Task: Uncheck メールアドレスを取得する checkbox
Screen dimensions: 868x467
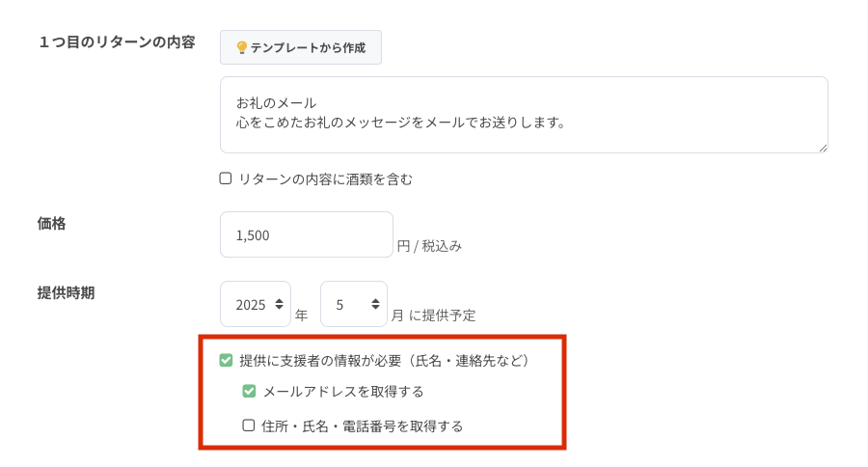Action: click(249, 392)
